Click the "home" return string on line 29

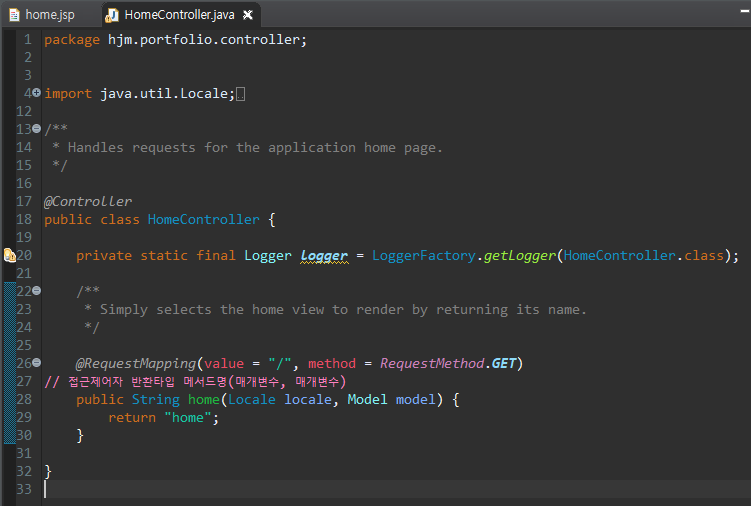[188, 417]
